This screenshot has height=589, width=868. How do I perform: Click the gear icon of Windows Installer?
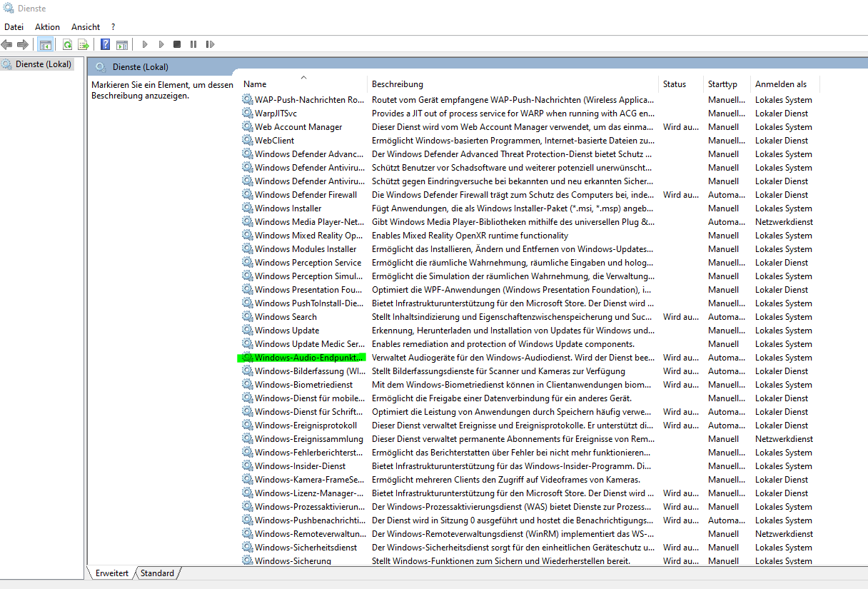[x=248, y=208]
